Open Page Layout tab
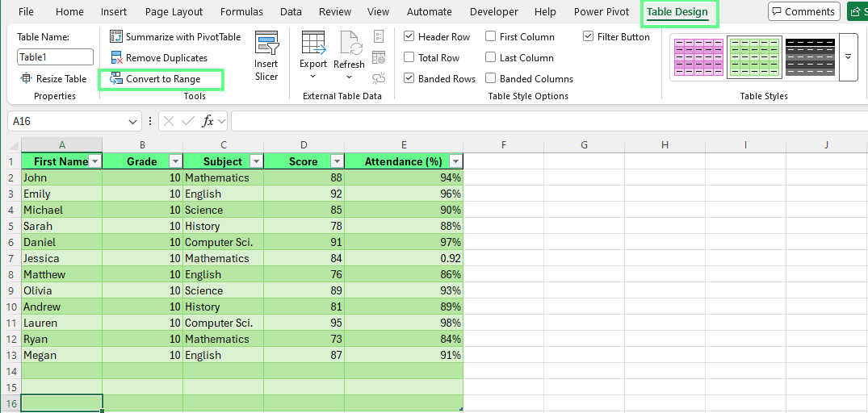 (x=174, y=11)
